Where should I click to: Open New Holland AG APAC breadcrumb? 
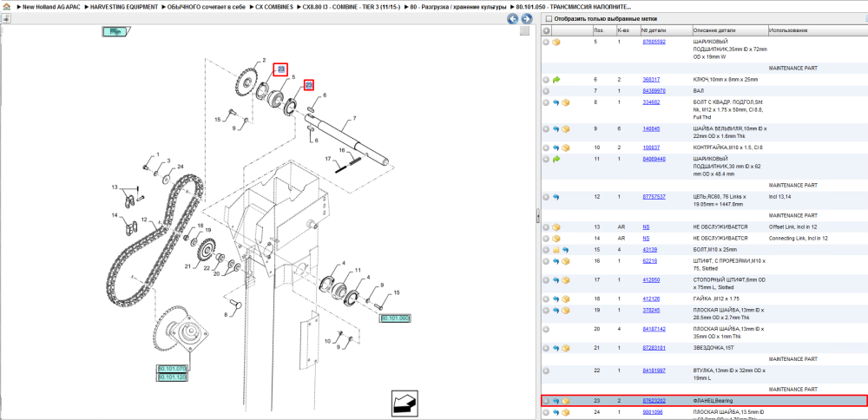52,7
